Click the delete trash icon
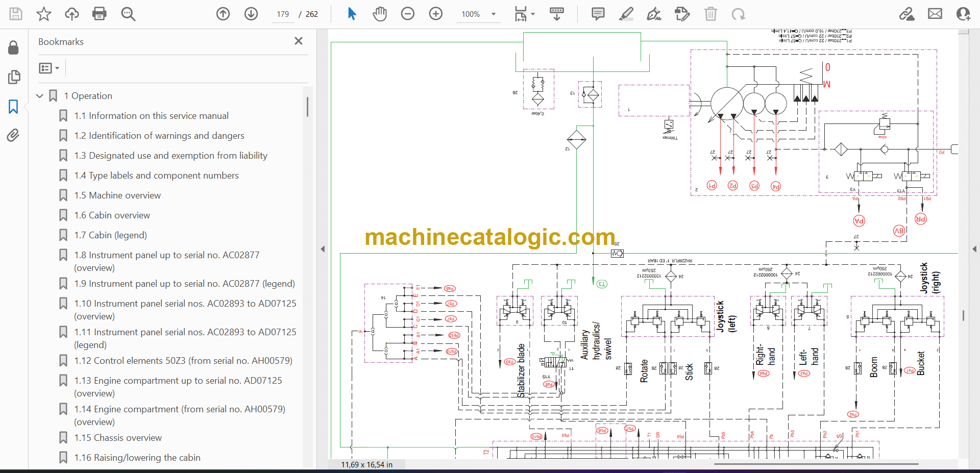Viewport: 980px width, 473px height. point(710,14)
